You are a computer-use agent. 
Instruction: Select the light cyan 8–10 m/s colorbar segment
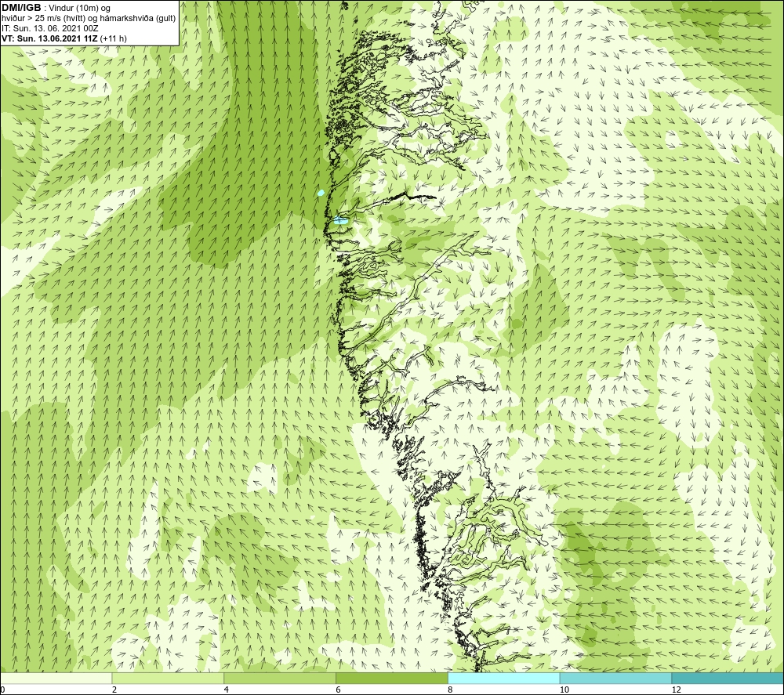[503, 678]
